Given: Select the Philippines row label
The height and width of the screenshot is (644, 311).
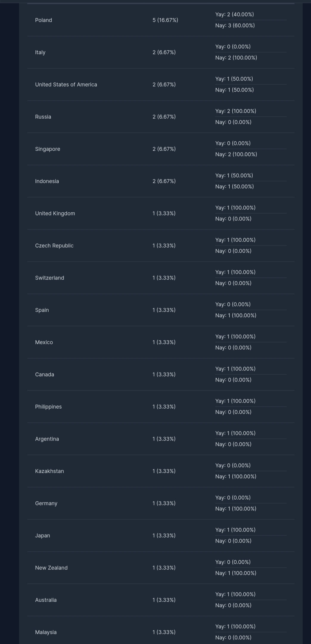Looking at the screenshot, I should (x=49, y=407).
